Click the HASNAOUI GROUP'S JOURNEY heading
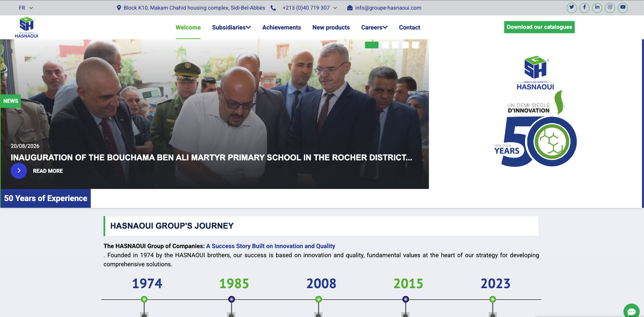 172,226
